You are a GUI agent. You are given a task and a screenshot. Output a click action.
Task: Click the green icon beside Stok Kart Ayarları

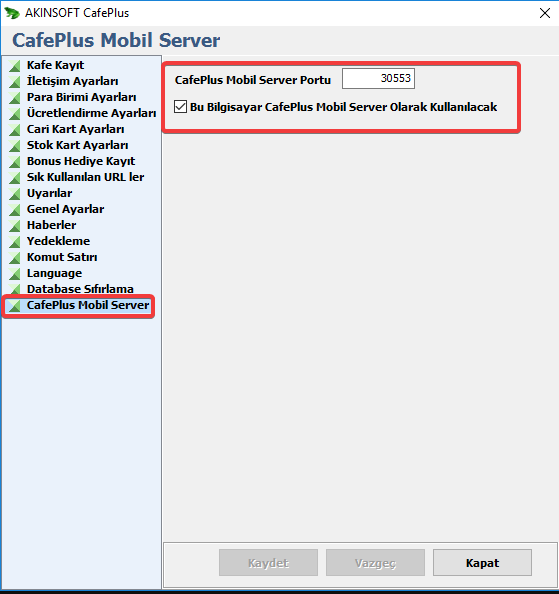(15, 145)
